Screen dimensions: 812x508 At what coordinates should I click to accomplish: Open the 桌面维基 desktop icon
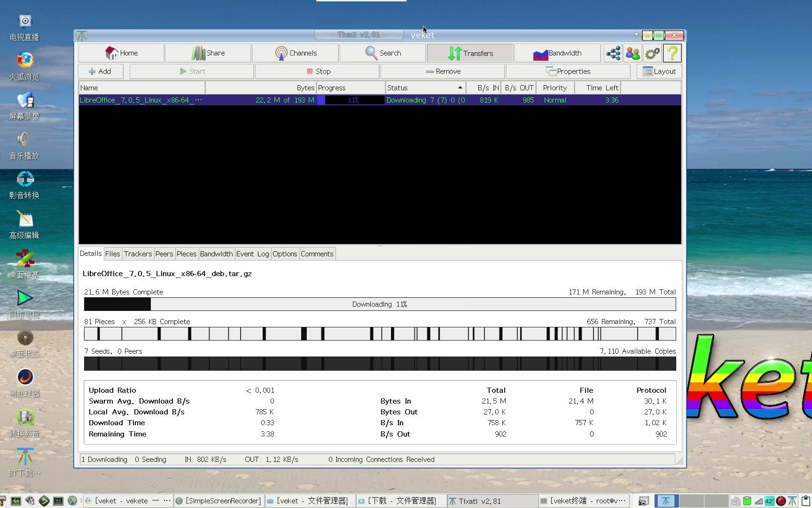point(24,265)
